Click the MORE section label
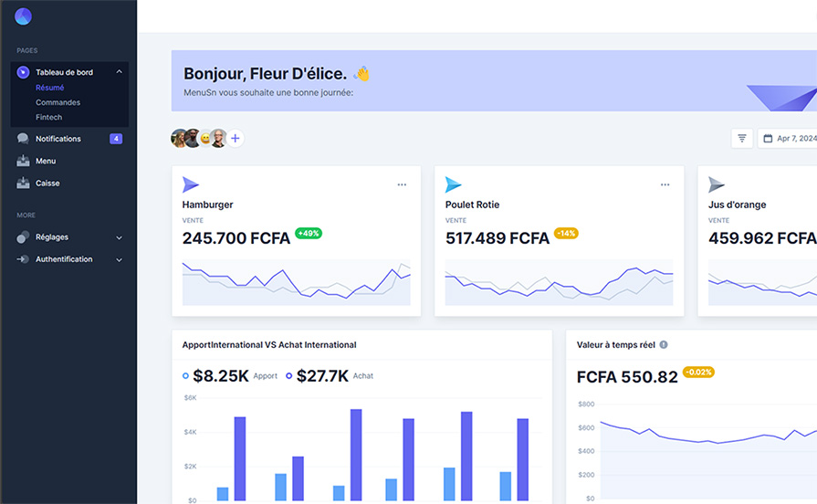The height and width of the screenshot is (504, 817). (x=26, y=215)
